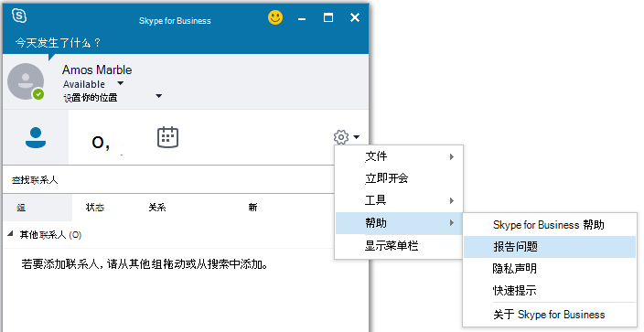Expand the 工具 submenu
Viewport: 644px width, 332px height.
tap(399, 200)
